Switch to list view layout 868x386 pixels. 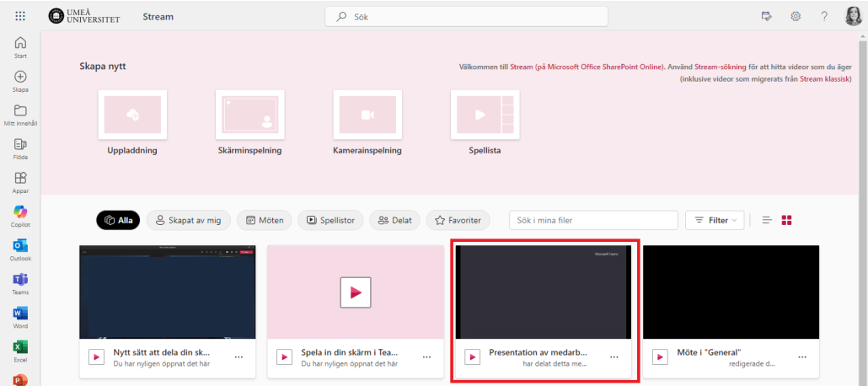point(767,221)
